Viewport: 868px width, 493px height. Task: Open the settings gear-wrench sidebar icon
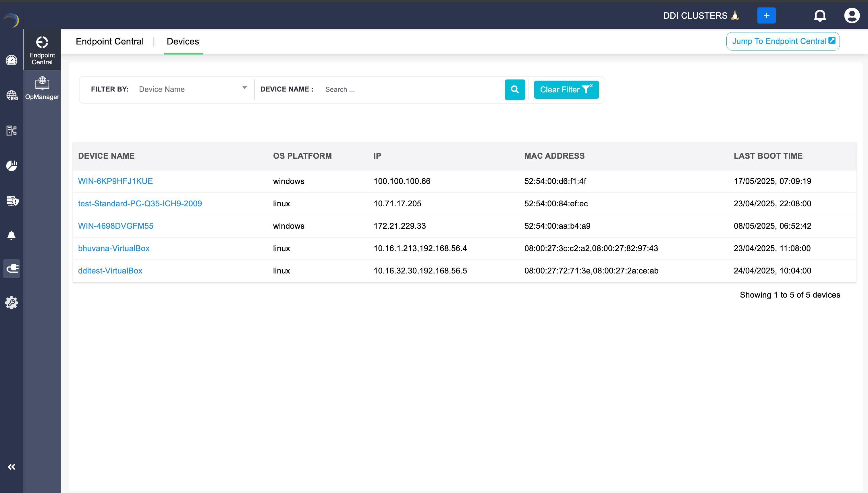11,302
